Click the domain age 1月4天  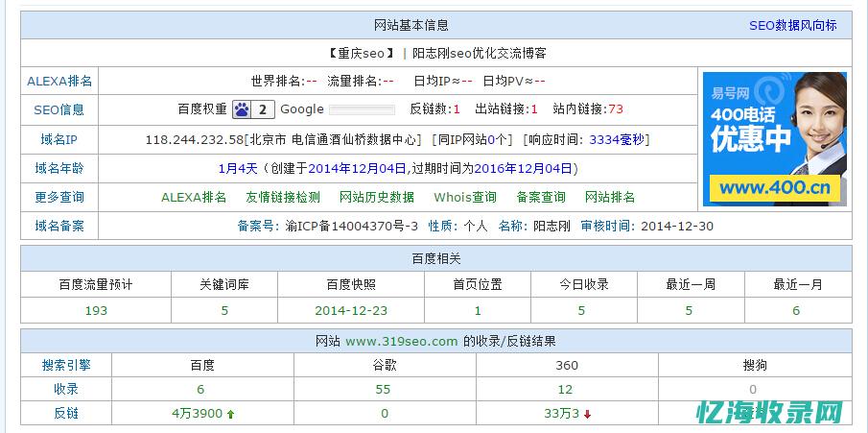coord(238,169)
